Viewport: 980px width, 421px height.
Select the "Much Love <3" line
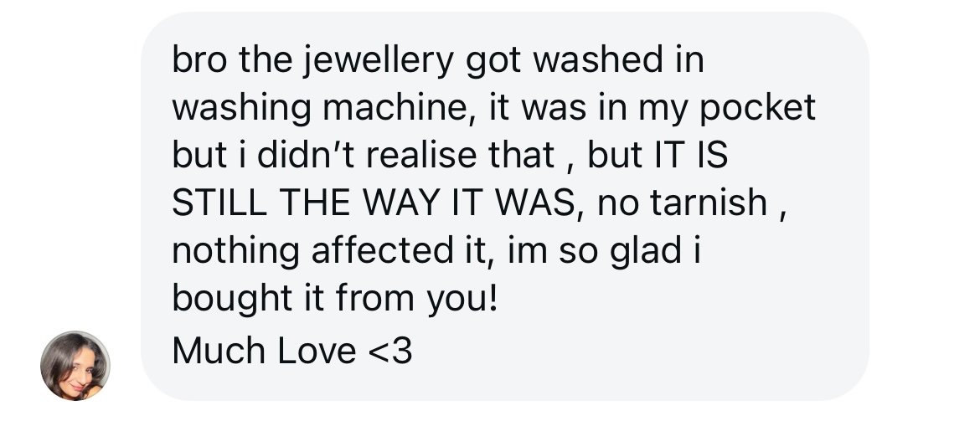point(291,351)
